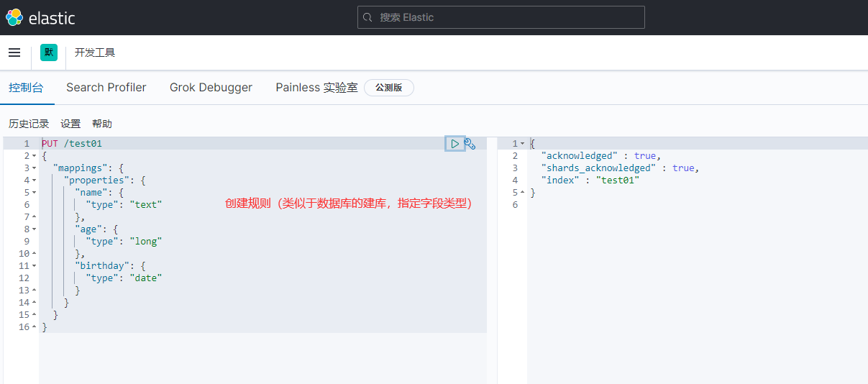Run the request with play icon
The height and width of the screenshot is (384, 868).
(x=454, y=144)
